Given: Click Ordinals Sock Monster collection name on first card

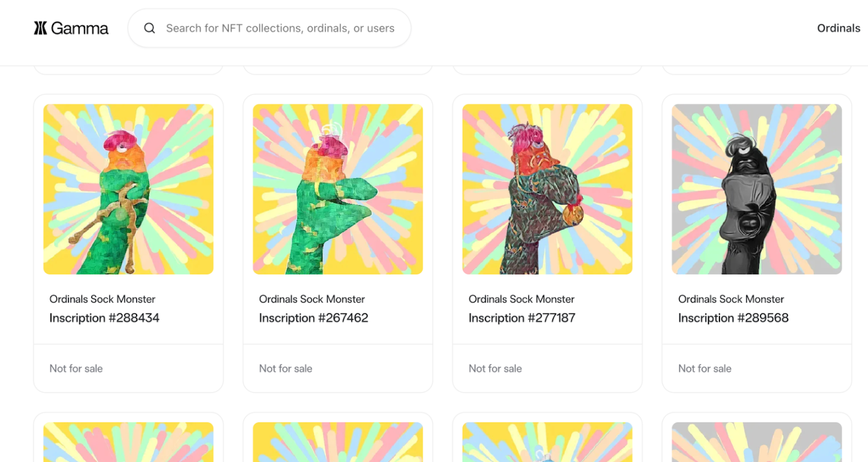Looking at the screenshot, I should [102, 299].
